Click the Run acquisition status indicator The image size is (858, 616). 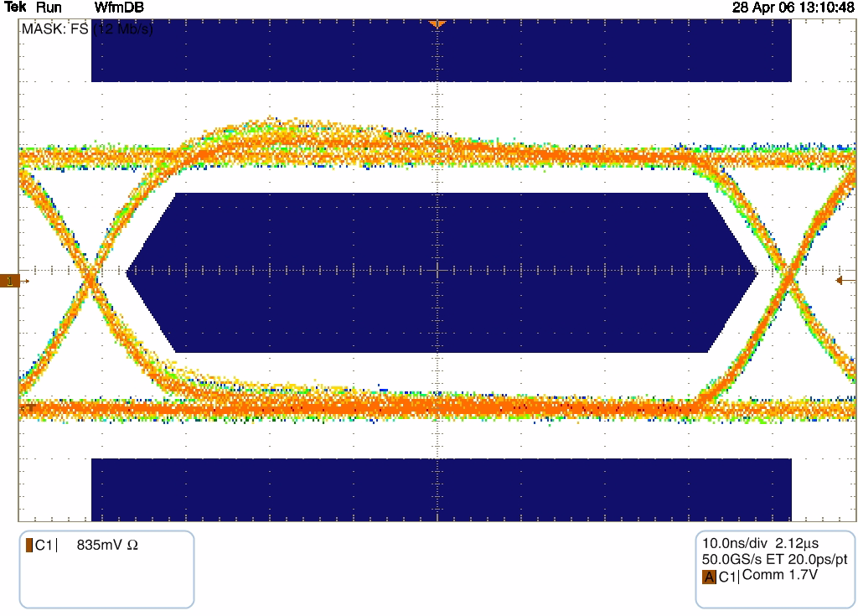pyautogui.click(x=49, y=7)
